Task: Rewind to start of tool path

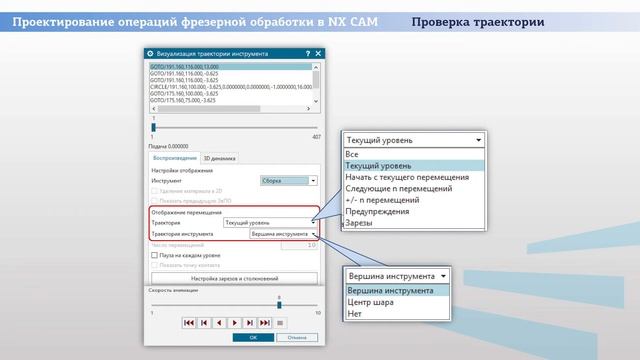Action: [x=189, y=323]
